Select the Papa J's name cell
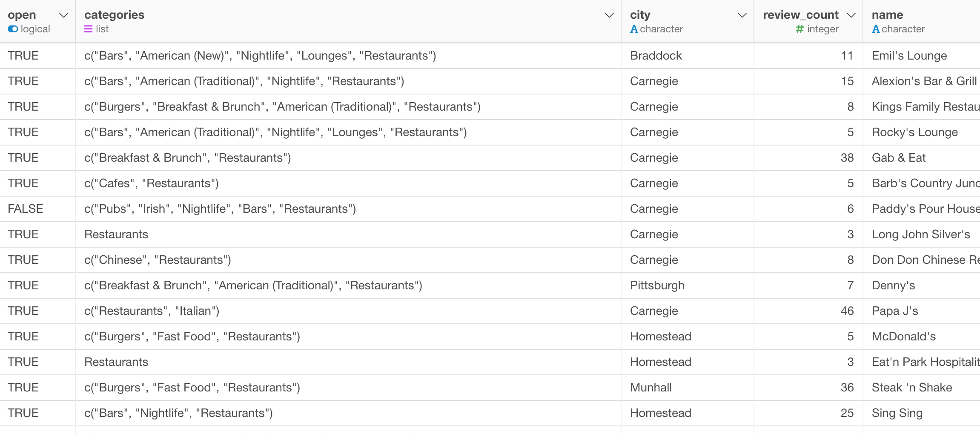Image resolution: width=980 pixels, height=434 pixels. (922, 311)
